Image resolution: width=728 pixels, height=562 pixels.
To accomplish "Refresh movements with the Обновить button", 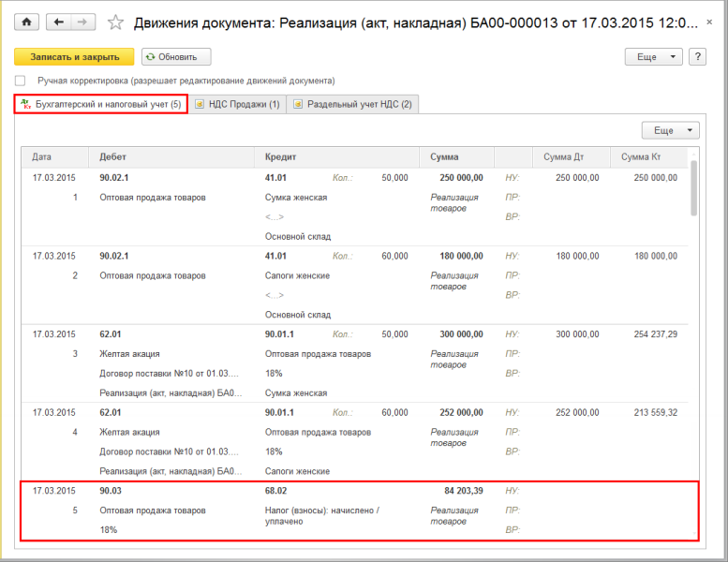I will tap(176, 56).
